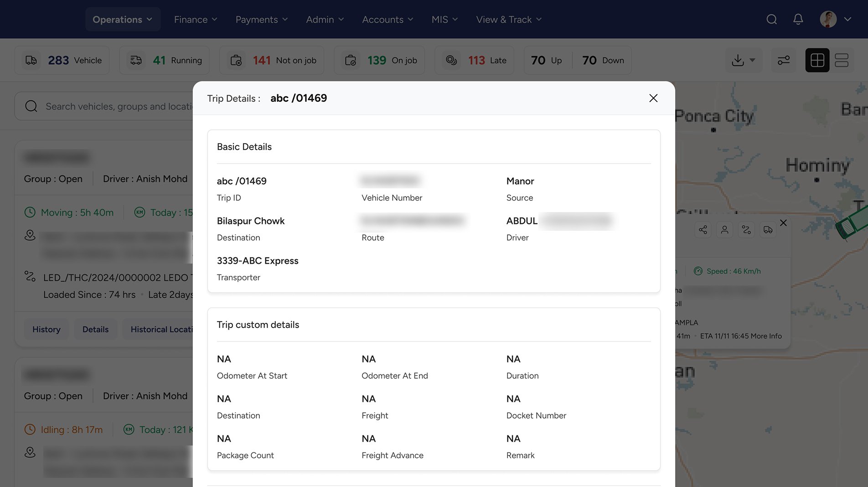Screen dimensions: 868x487
Task: Click the search vehicles input field
Action: 119,106
